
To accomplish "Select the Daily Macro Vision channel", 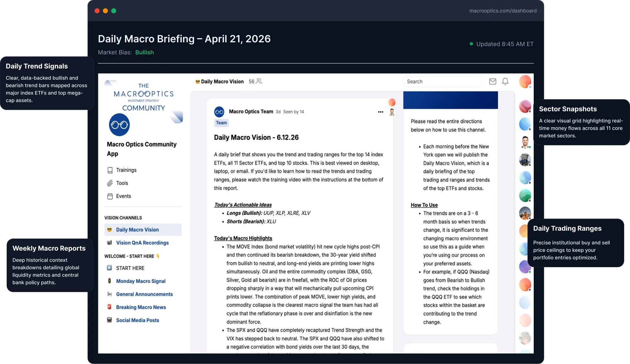I will (143, 230).
